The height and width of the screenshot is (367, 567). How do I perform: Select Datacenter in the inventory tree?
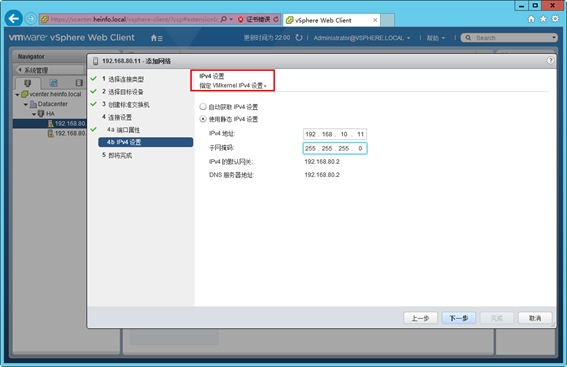[x=48, y=104]
